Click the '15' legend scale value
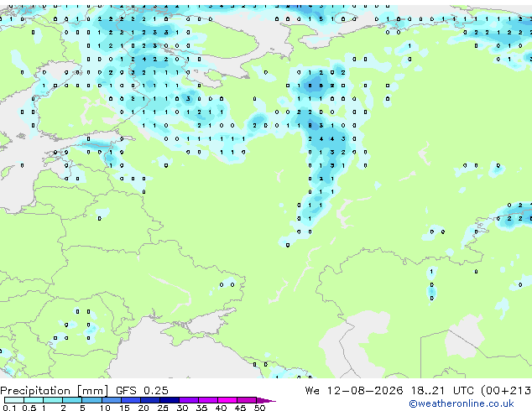This screenshot has width=532, height=411. click(x=124, y=408)
